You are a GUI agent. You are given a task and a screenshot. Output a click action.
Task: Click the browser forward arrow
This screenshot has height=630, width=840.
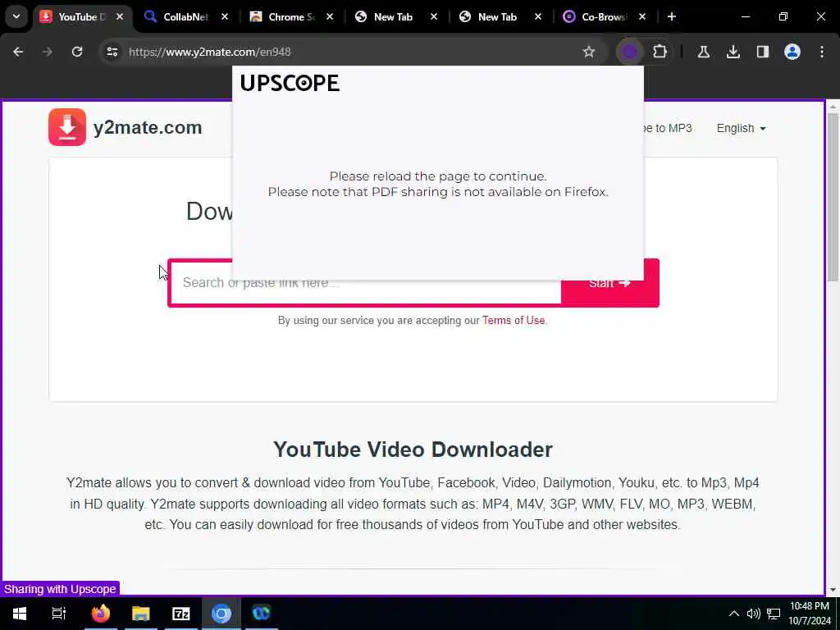pos(47,52)
